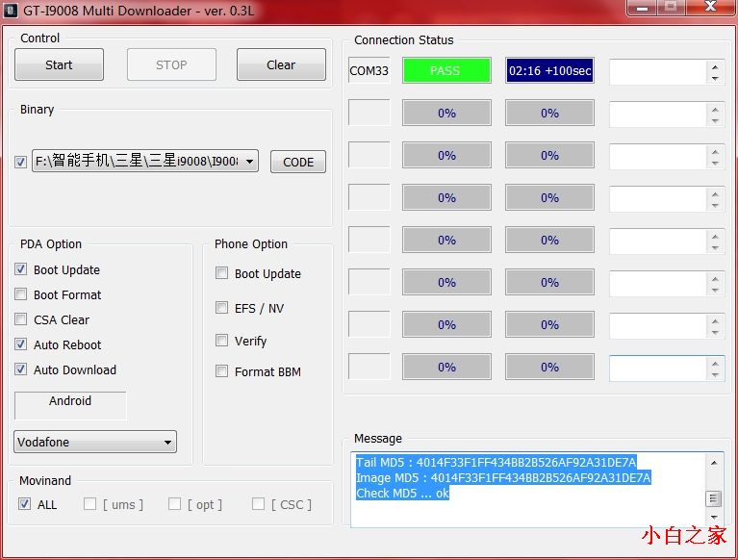This screenshot has width=738, height=560.
Task: Click the last row log text field
Action: 658,369
